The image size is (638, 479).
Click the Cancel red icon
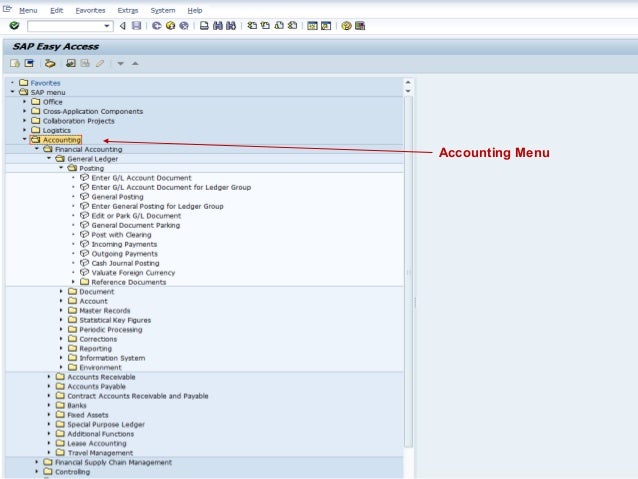(184, 26)
